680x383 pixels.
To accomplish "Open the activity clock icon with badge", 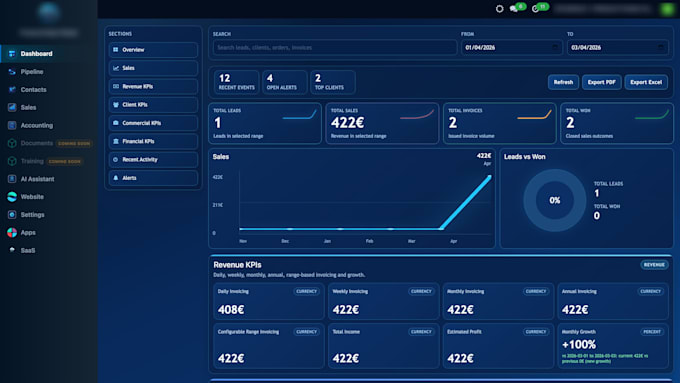I will click(x=536, y=9).
